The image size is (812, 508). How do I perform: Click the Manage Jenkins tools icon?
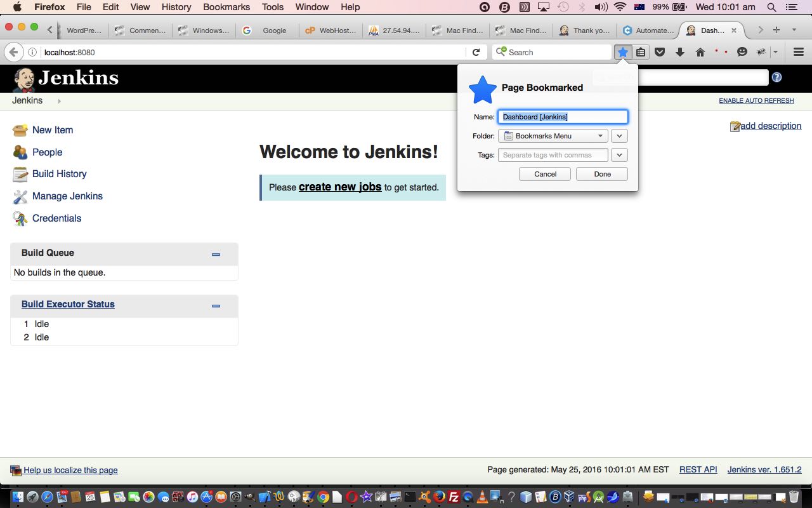[20, 196]
